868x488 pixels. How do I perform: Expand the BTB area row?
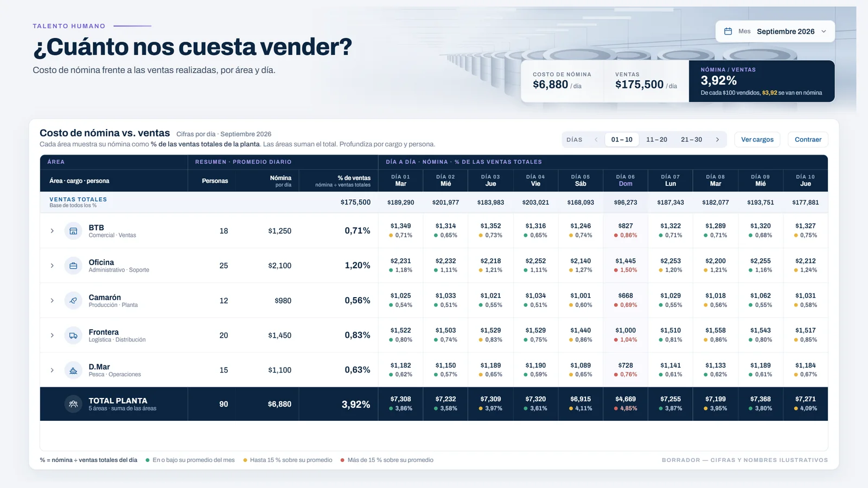[52, 231]
